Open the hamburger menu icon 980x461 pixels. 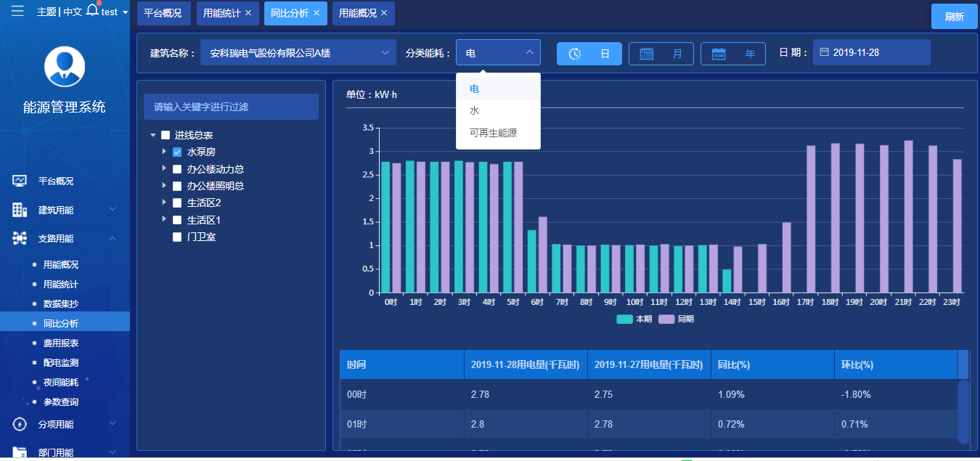(x=17, y=11)
